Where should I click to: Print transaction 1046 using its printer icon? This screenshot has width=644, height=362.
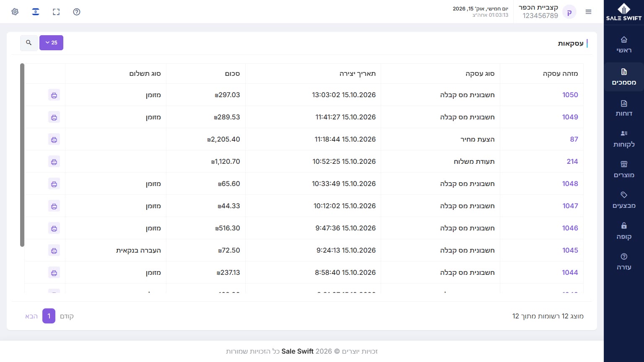tap(54, 228)
